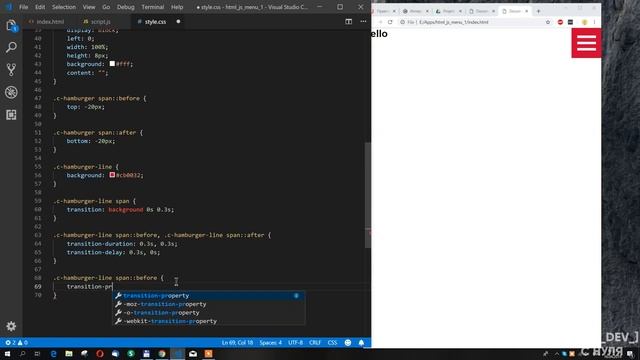
Task: Click the red hamburger menu on the webpage
Action: pyautogui.click(x=586, y=43)
